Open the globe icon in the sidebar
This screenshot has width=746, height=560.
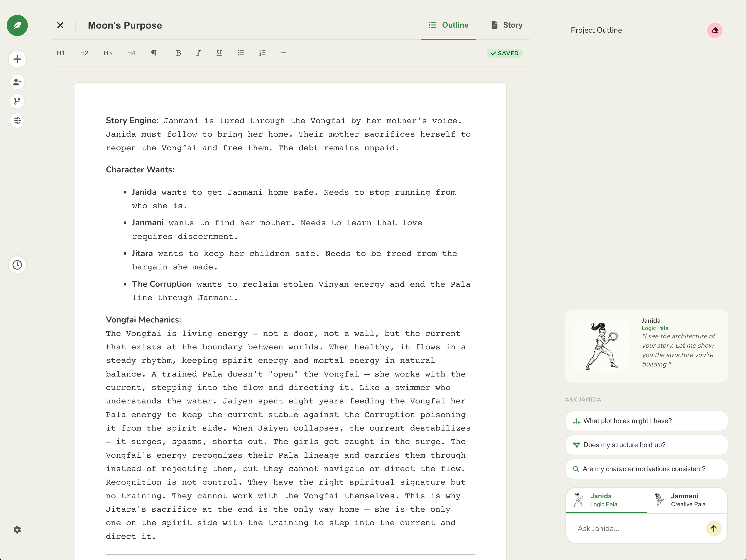(17, 121)
